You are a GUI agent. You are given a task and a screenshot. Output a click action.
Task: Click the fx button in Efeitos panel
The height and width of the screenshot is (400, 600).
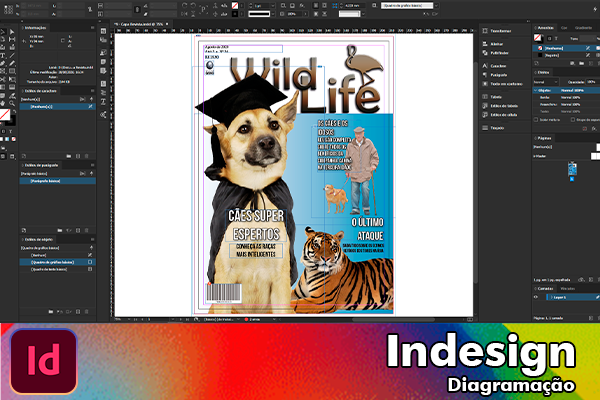click(x=593, y=129)
